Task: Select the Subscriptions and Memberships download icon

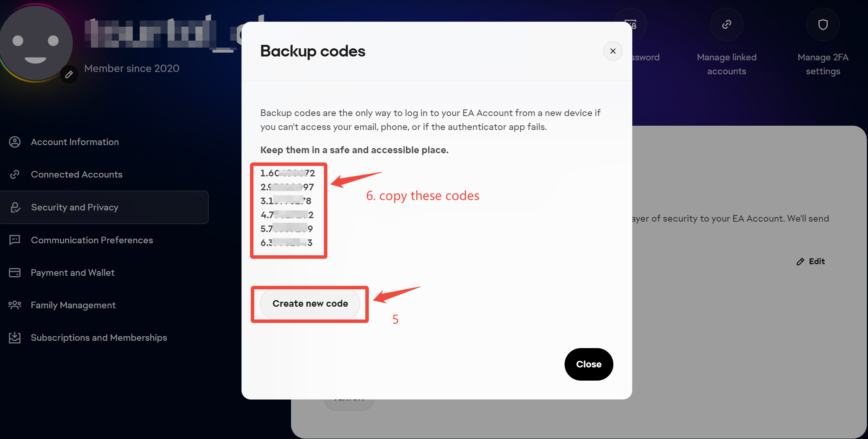Action: [15, 337]
